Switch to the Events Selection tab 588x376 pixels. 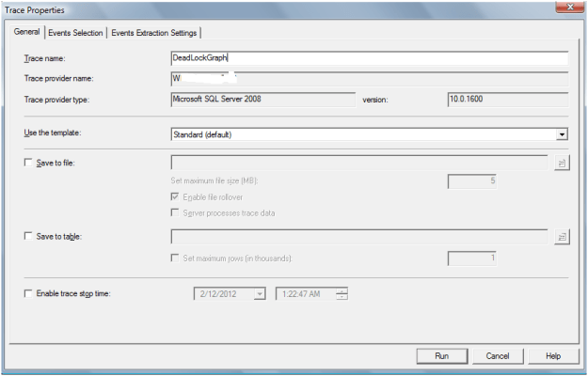[x=76, y=33]
